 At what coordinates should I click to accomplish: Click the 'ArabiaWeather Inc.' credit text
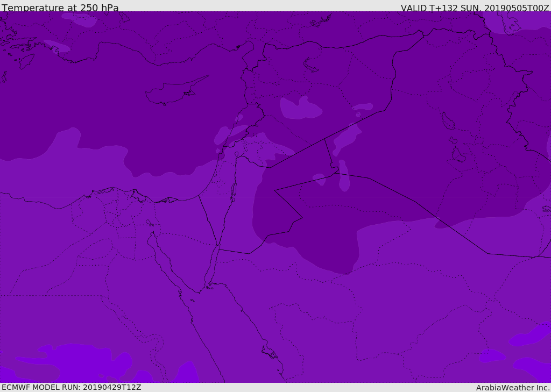[x=513, y=388]
